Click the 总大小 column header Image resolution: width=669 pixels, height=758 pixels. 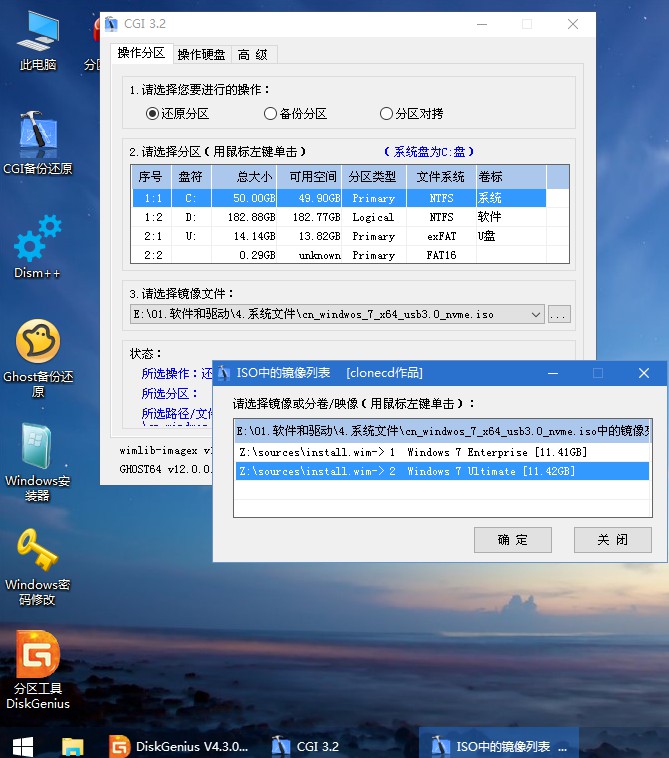[x=244, y=176]
